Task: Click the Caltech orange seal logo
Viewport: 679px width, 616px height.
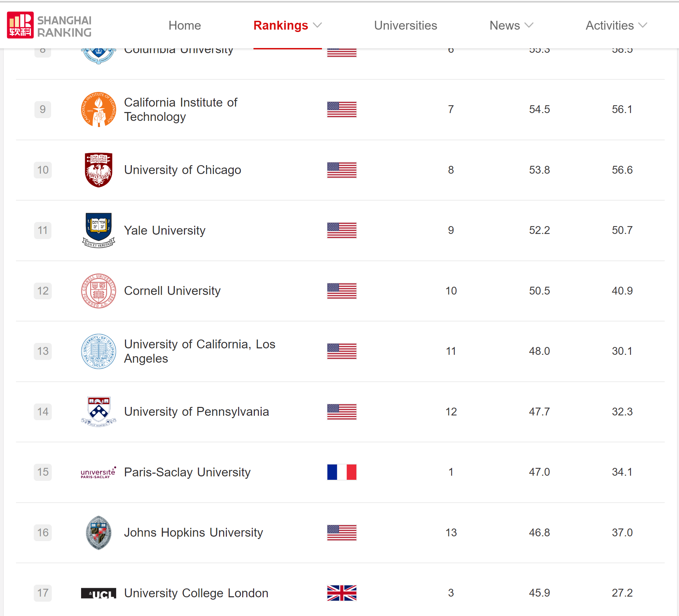Action: 98,109
